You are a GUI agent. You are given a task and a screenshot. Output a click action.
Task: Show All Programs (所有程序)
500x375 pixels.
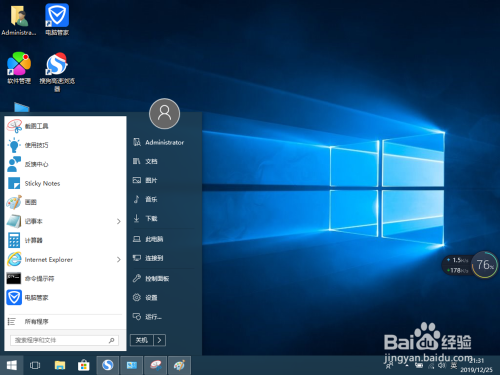(65, 322)
